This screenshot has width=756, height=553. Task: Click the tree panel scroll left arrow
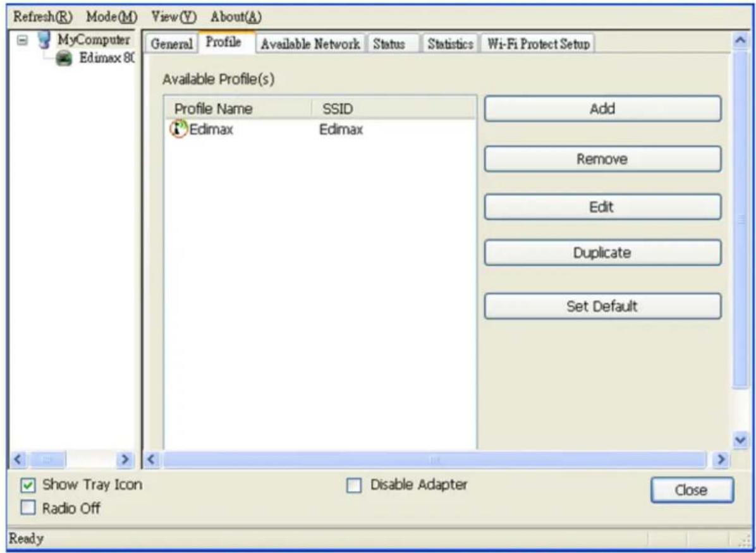coord(18,459)
